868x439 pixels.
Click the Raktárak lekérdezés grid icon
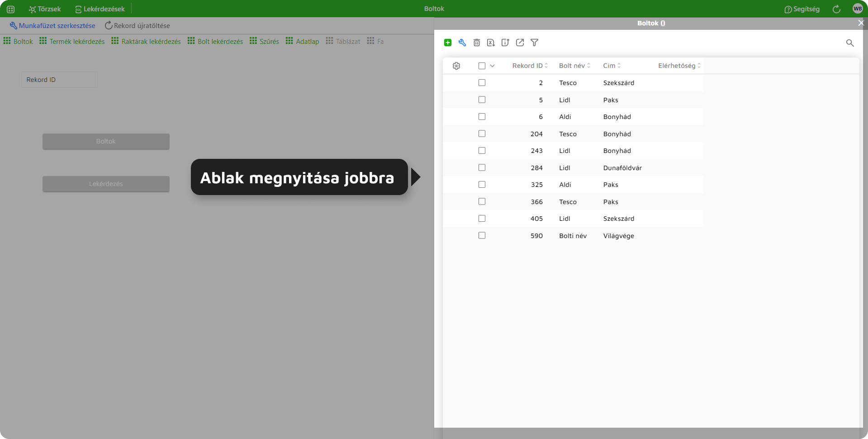point(115,41)
